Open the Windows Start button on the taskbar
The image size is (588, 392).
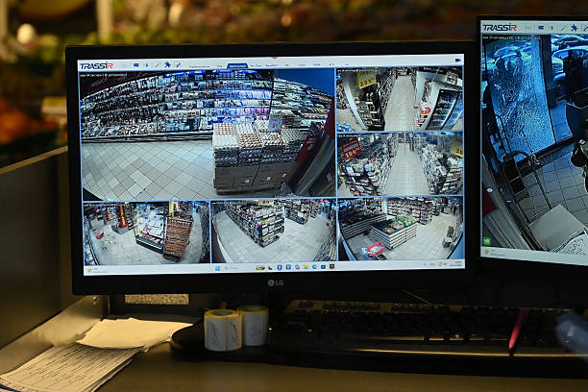pyautogui.click(x=217, y=268)
